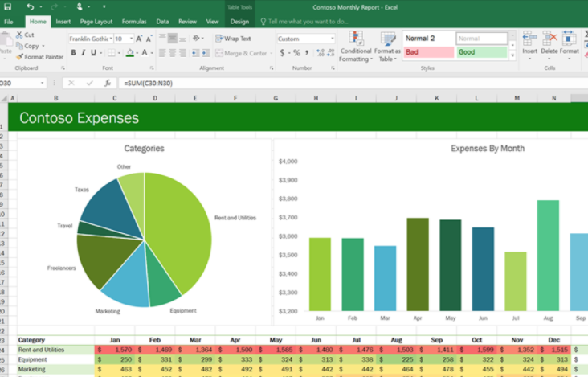The height and width of the screenshot is (377, 588).
Task: Open the Custom number format dropdown
Action: pos(333,39)
